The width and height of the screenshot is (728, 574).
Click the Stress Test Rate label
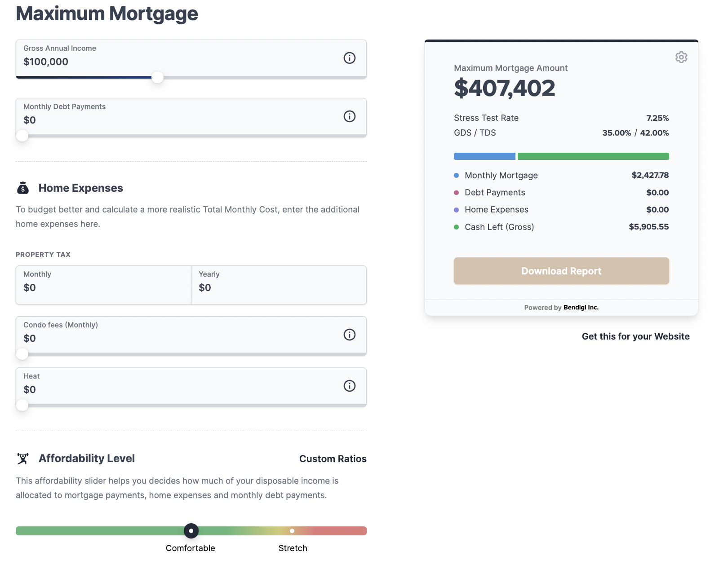[x=486, y=118]
